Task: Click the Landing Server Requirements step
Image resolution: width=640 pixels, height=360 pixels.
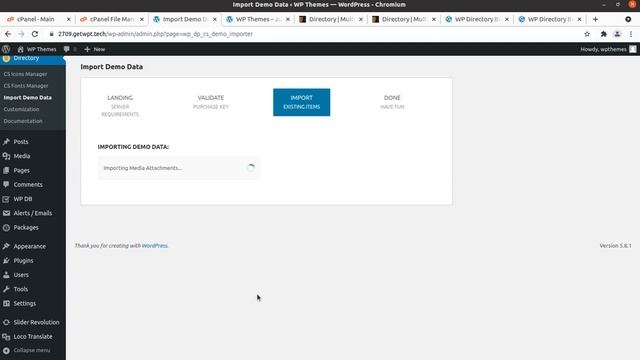Action: click(120, 106)
